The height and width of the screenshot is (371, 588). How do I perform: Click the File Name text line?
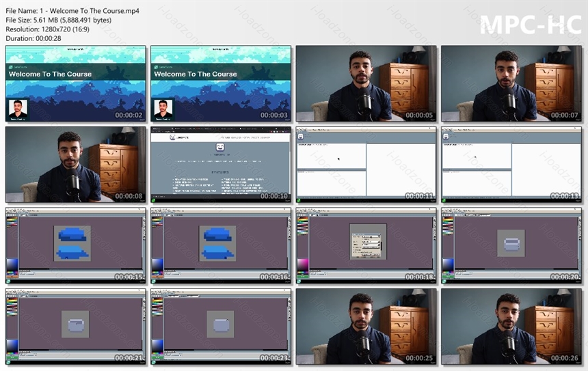[72, 11]
